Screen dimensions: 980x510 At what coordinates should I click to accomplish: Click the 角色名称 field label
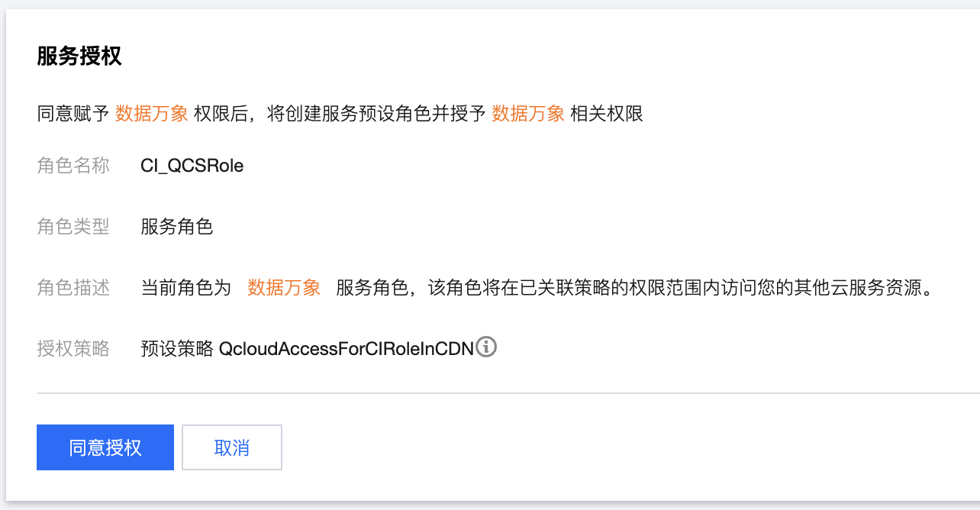(73, 166)
